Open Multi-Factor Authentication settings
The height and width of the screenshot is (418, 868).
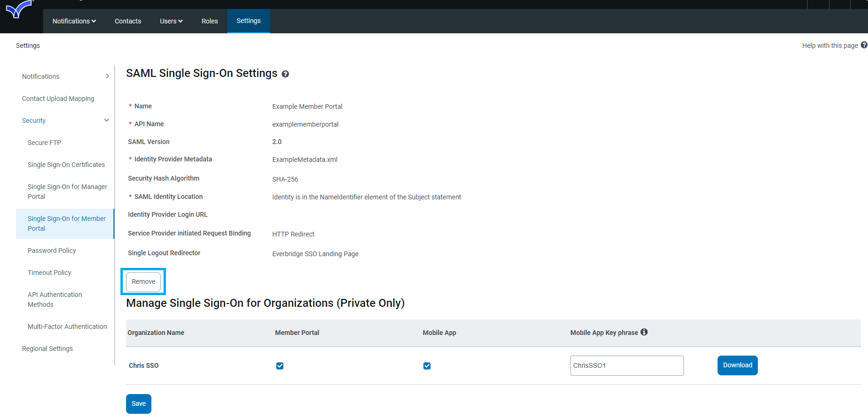67,327
